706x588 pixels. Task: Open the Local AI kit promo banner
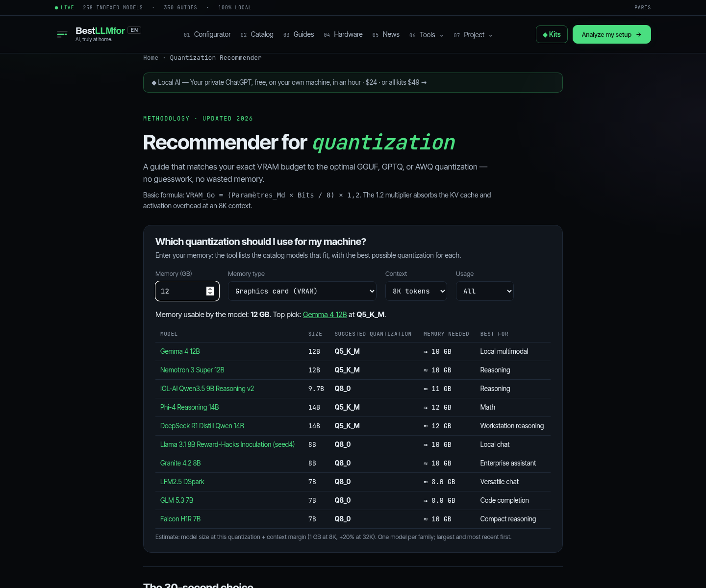[x=353, y=82]
